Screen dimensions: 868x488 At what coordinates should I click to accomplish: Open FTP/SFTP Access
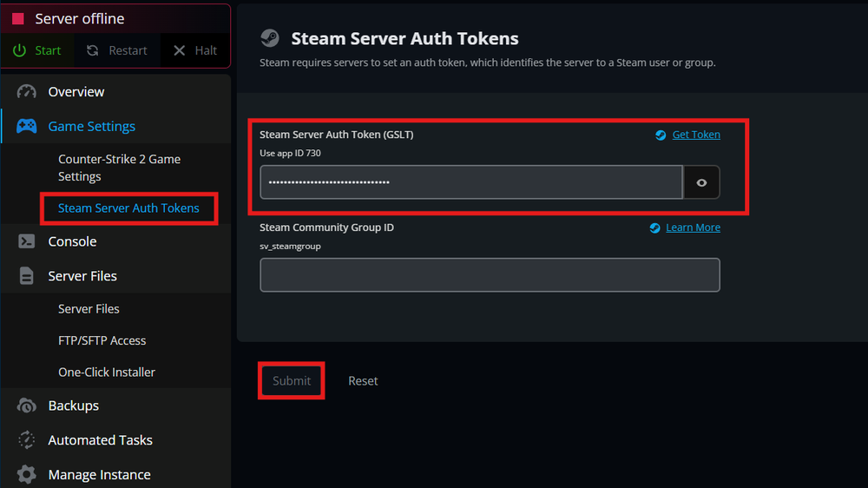click(102, 340)
